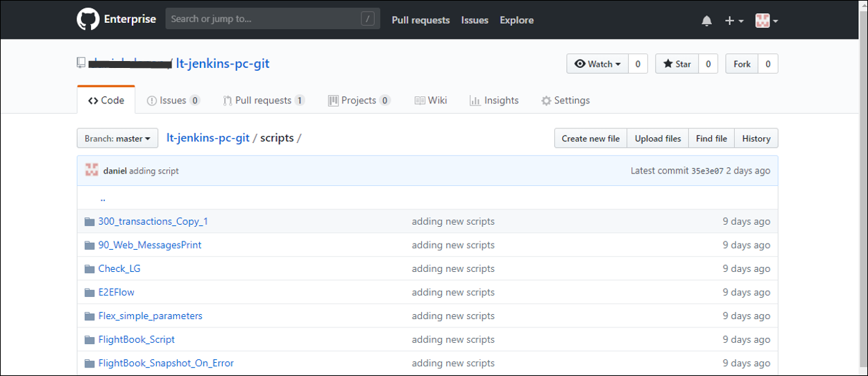Open the plus create-new dropdown

pyautogui.click(x=733, y=21)
